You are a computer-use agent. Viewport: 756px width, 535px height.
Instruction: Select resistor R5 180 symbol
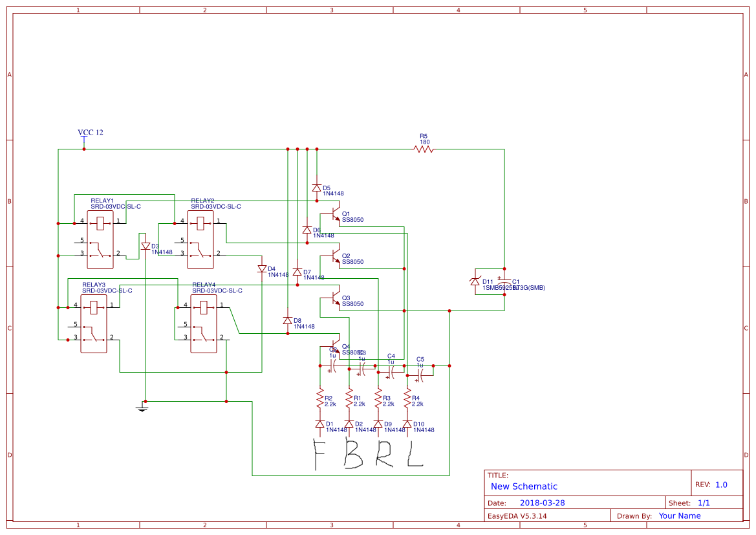click(x=424, y=149)
